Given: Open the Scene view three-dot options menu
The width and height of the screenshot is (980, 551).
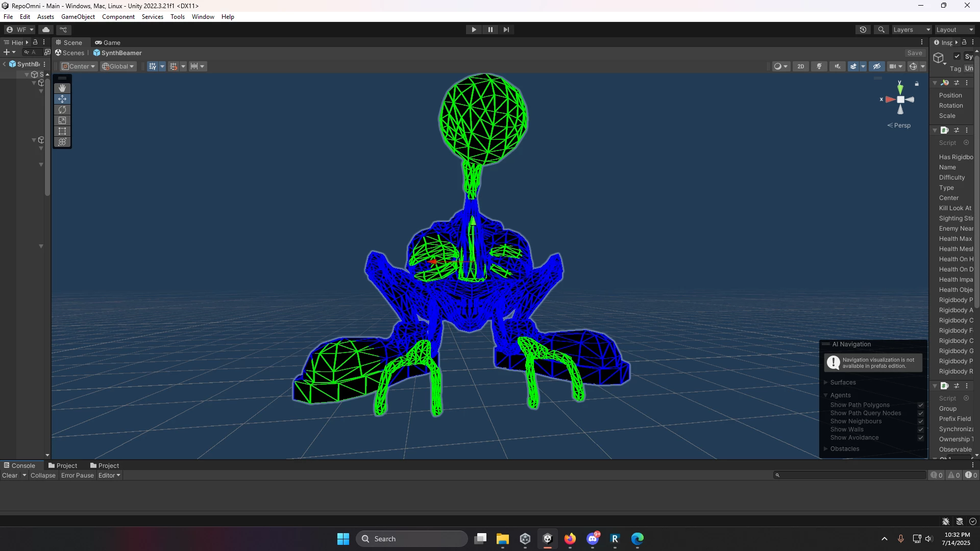Looking at the screenshot, I should [922, 42].
